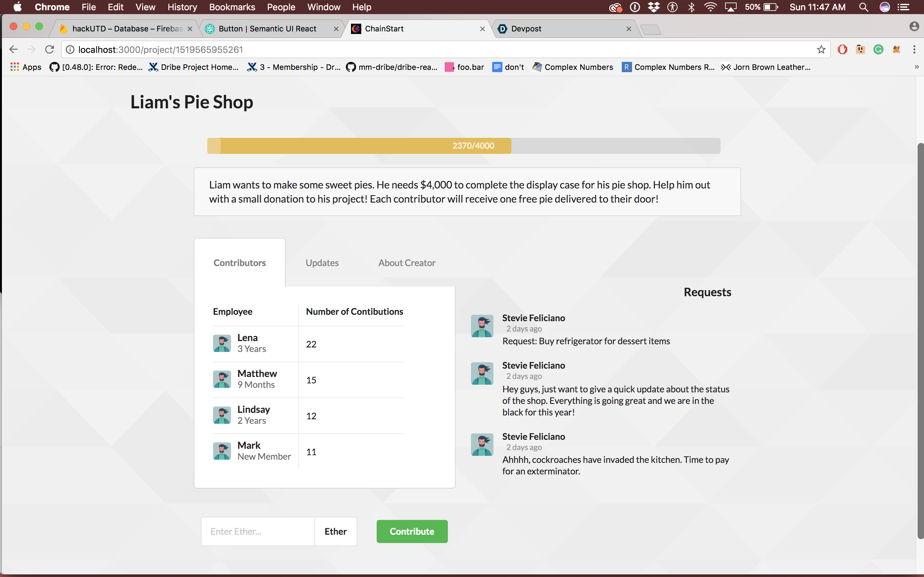Screen dimensions: 924x577
Task: Click the 2370/4000 funding progress bar
Action: pyautogui.click(x=463, y=146)
